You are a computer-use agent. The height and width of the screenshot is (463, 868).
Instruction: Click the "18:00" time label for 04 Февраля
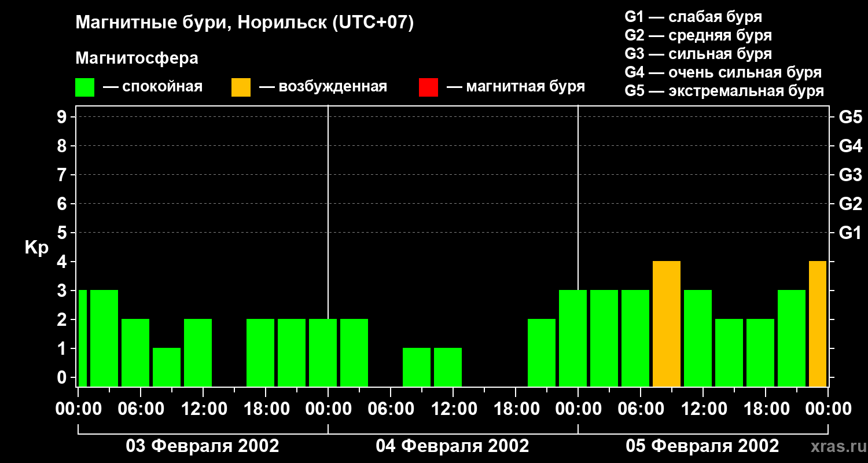pos(516,409)
